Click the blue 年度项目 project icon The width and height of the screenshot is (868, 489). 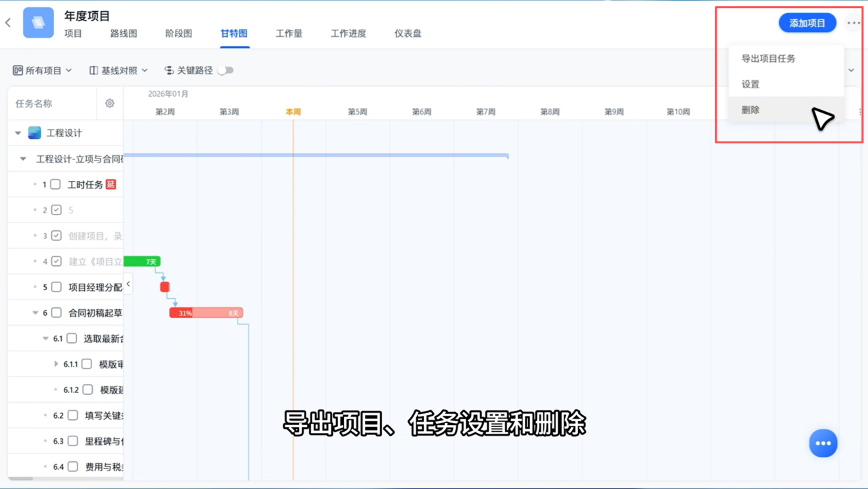point(38,22)
